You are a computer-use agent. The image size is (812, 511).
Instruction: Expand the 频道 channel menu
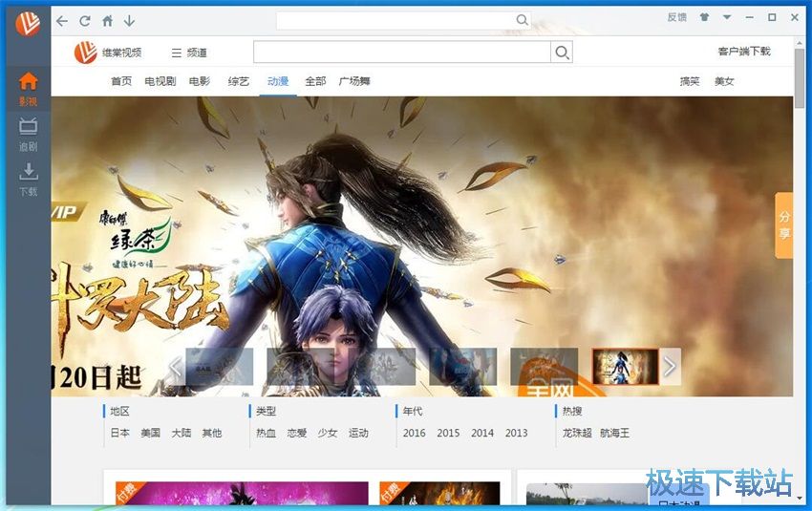[189, 53]
